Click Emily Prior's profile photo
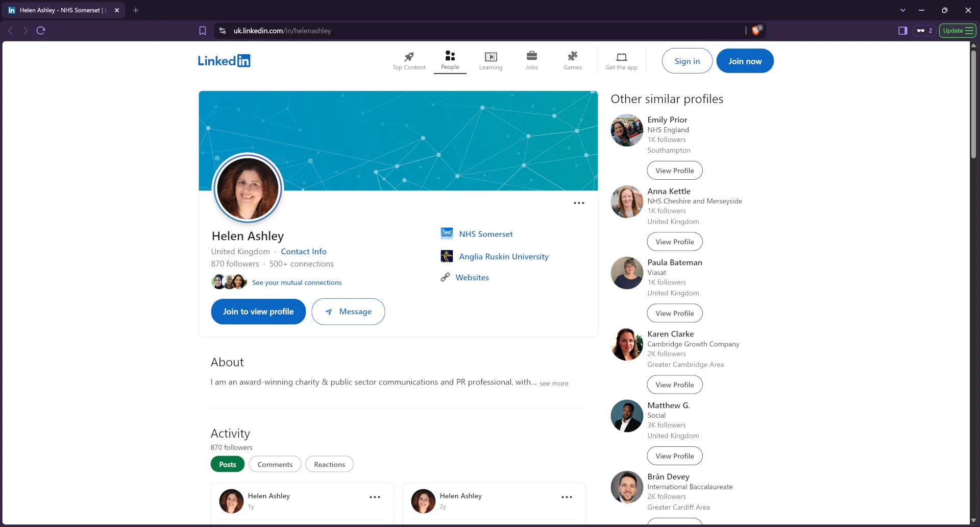The height and width of the screenshot is (527, 980). [627, 130]
